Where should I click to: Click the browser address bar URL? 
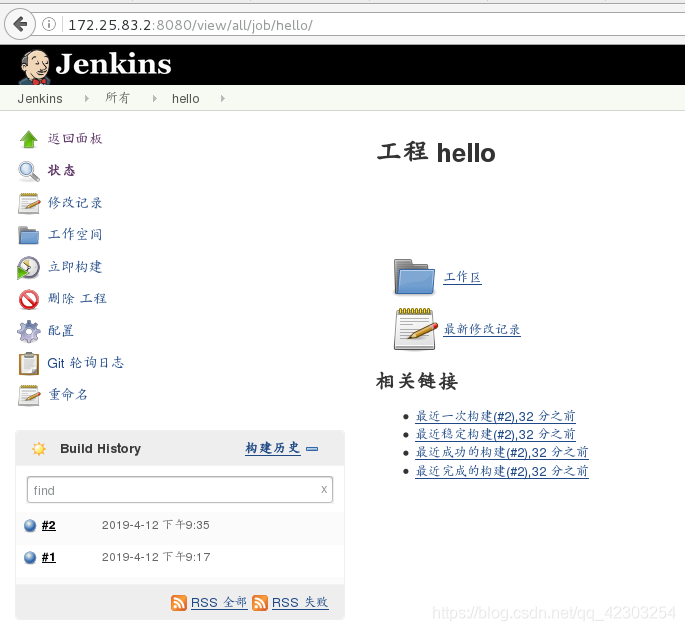(x=190, y=25)
